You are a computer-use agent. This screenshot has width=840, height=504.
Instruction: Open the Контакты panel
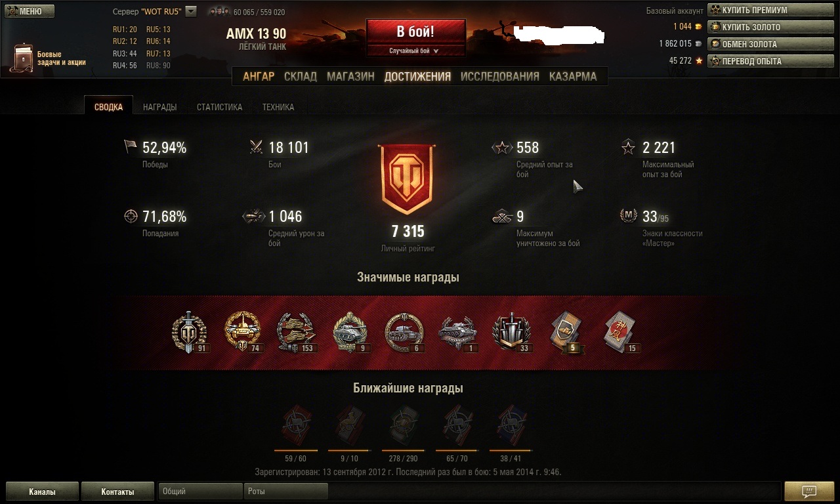(117, 491)
